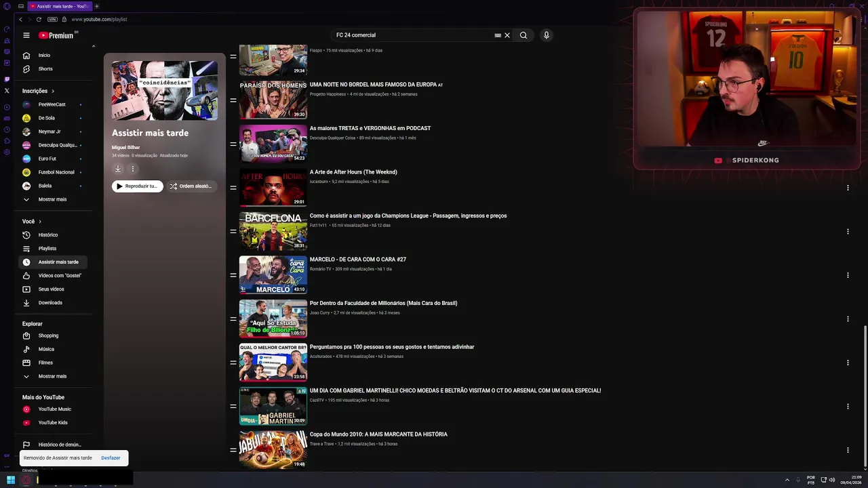
Task: Reload the page in browser toolbar
Action: tap(39, 19)
